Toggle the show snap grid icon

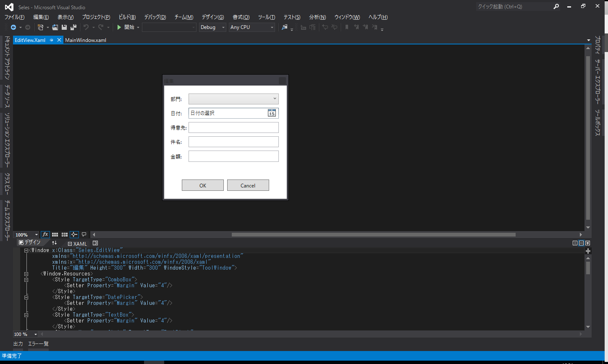point(55,235)
